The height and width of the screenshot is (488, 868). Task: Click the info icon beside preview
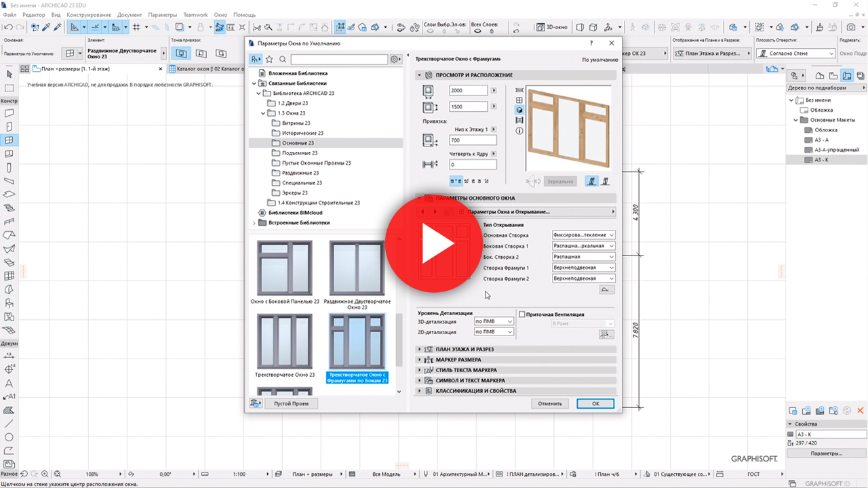coord(519,130)
